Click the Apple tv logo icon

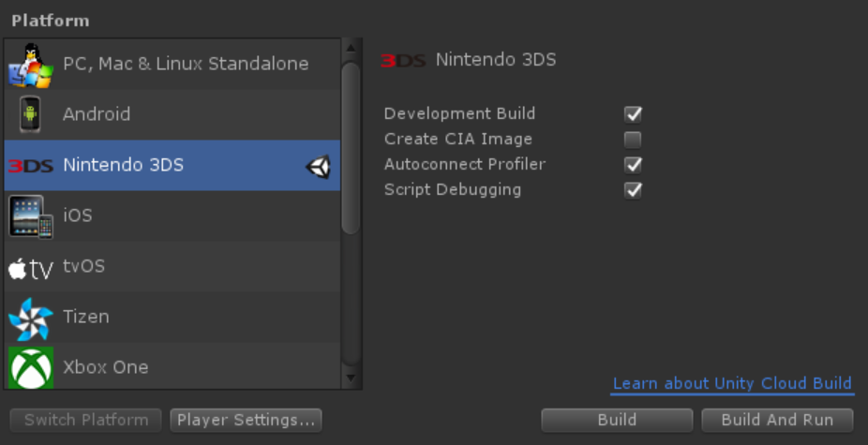pyautogui.click(x=30, y=269)
